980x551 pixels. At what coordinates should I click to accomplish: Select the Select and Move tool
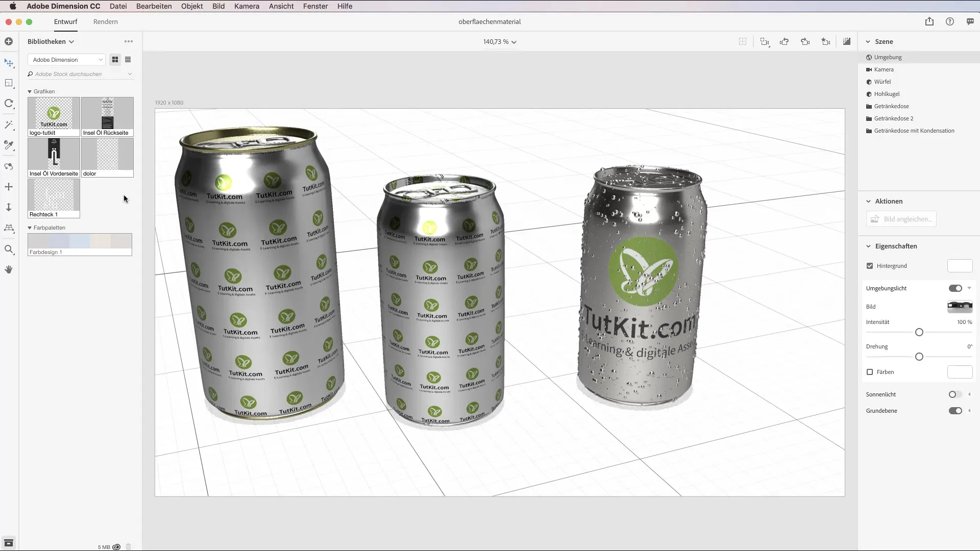[9, 63]
